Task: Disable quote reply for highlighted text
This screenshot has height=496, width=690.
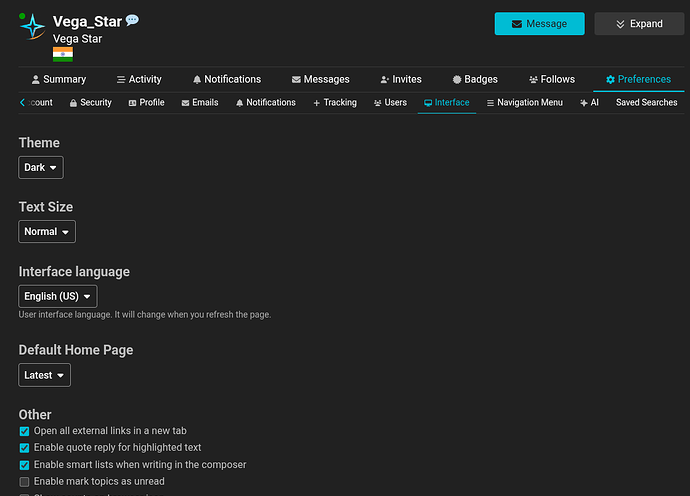Action: coord(25,448)
